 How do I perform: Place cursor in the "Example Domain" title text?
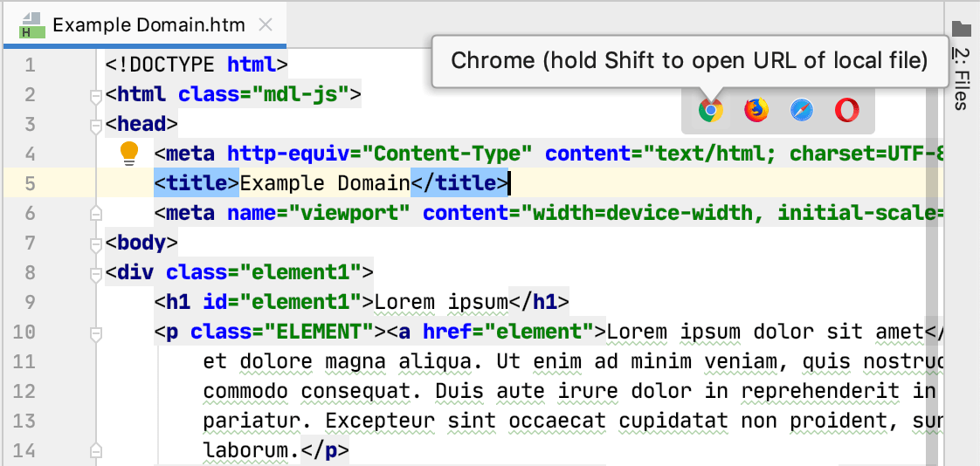tap(325, 183)
